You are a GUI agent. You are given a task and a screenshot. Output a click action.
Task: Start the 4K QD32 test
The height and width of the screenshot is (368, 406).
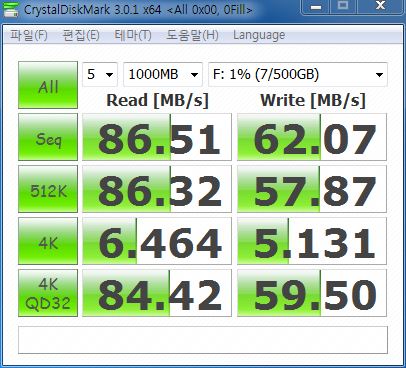pyautogui.click(x=48, y=293)
